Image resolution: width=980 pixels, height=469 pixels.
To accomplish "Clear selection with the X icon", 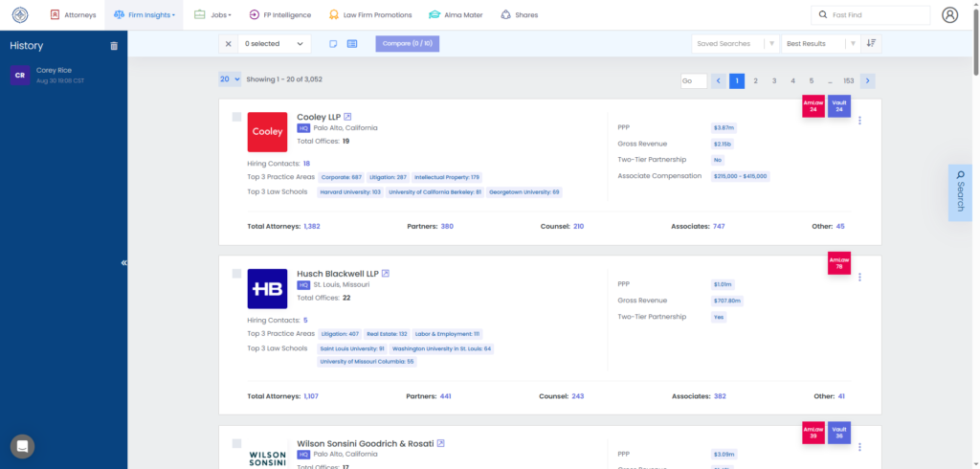I will [x=228, y=43].
